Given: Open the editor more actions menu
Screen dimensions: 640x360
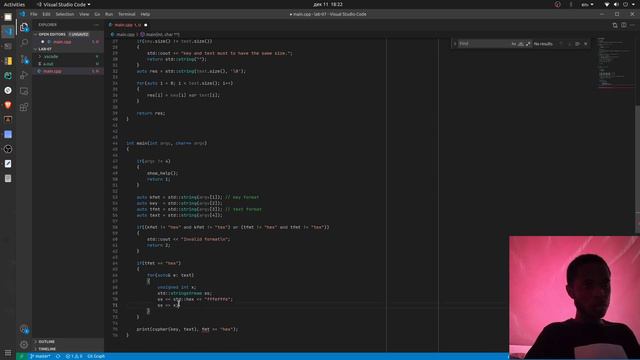Looking at the screenshot, I should click(633, 25).
